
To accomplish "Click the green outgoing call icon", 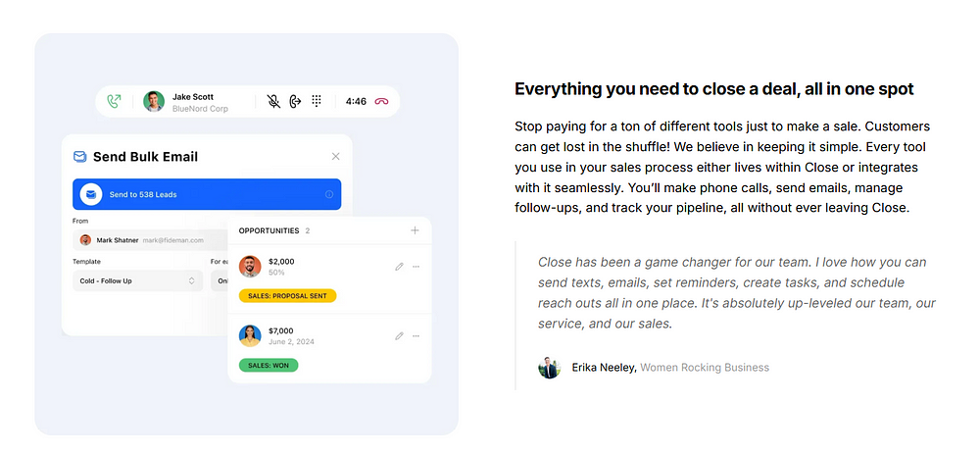I will point(114,101).
